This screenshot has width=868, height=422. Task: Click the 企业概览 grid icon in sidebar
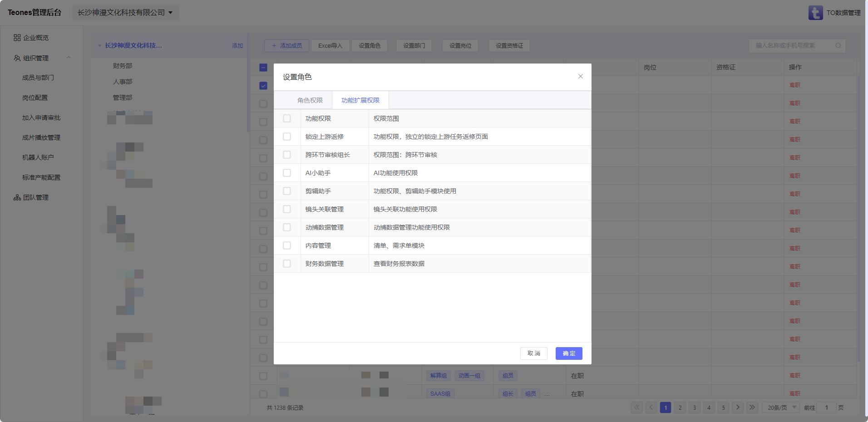click(x=17, y=38)
